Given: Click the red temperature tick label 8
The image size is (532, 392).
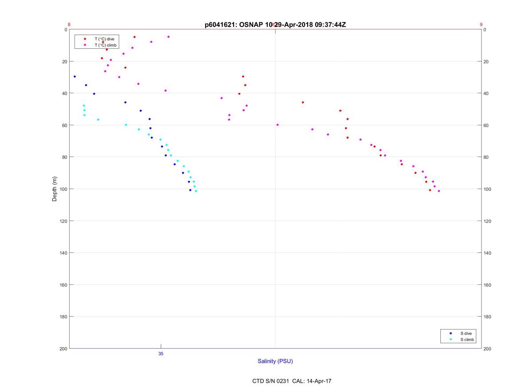Looking at the screenshot, I should coord(69,25).
